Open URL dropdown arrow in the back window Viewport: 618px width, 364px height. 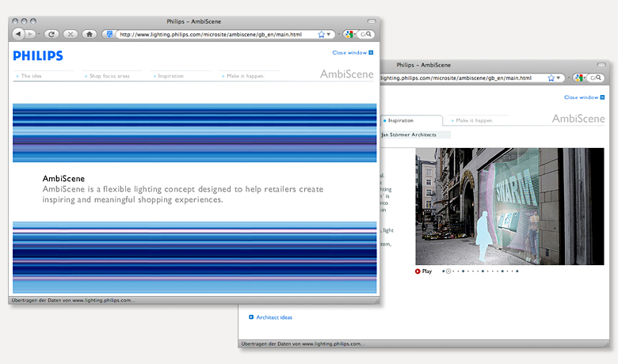559,78
